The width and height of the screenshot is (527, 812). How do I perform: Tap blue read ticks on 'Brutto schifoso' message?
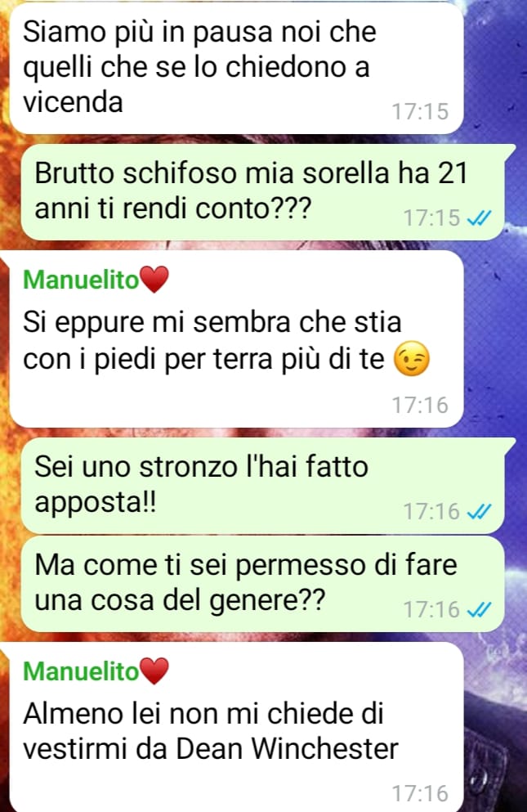tap(479, 218)
